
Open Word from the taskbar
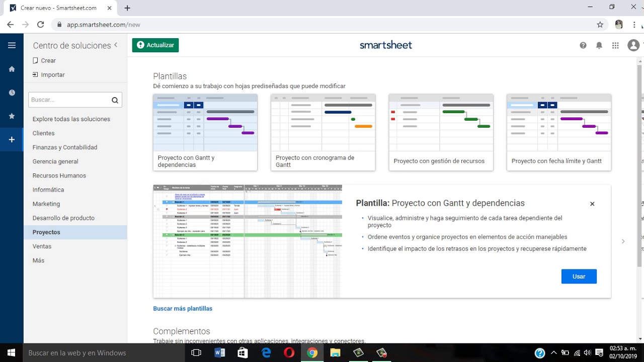(220, 352)
